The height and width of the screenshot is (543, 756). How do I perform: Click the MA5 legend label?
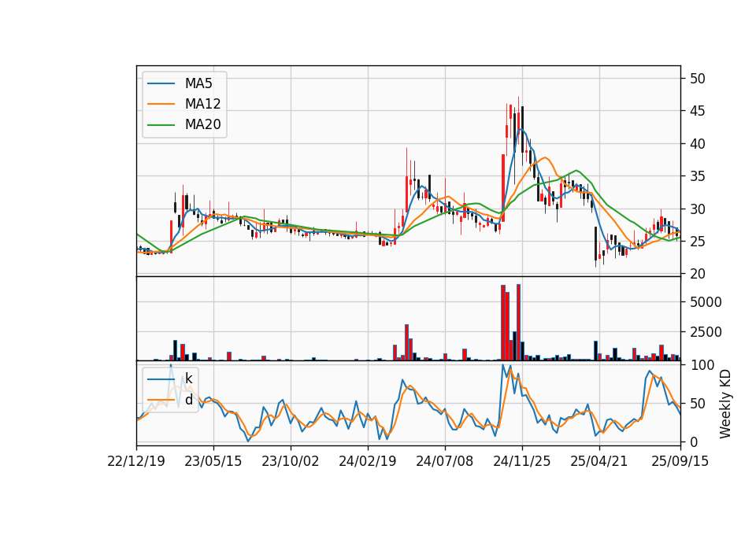[198, 83]
